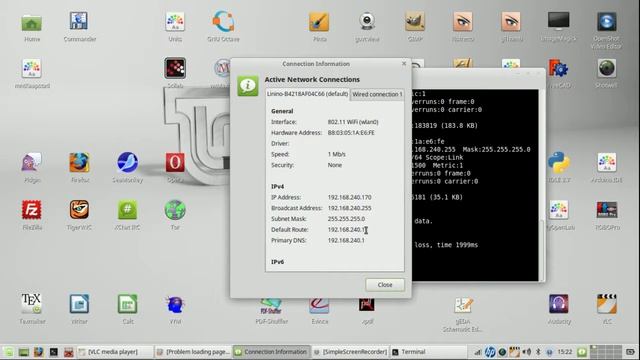Click the Bluetooth tray icon
Screen dimensions: 640x360
pyautogui.click(x=538, y=352)
